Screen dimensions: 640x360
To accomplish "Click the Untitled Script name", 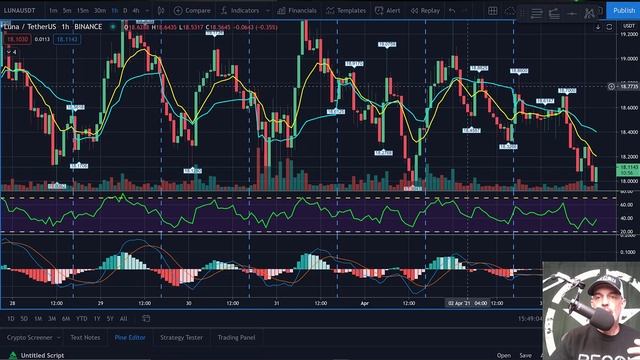I will (x=42, y=356).
